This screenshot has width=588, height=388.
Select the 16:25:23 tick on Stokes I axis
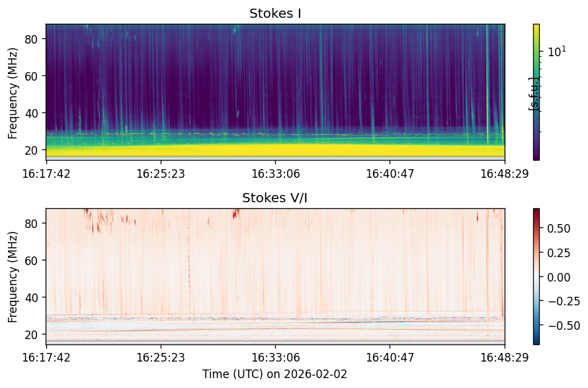coord(161,174)
